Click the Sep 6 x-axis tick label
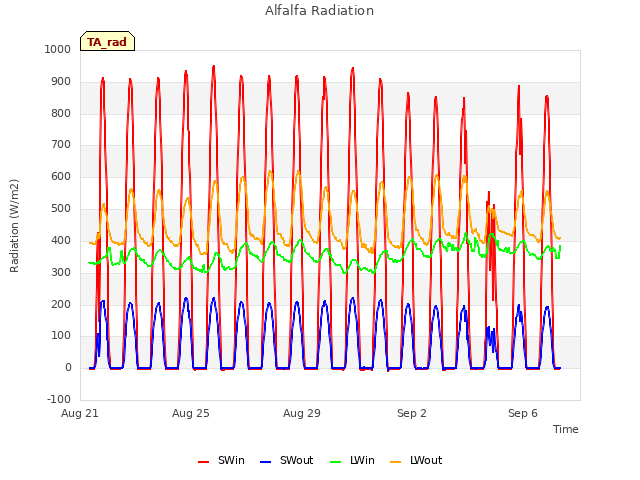Image resolution: width=640 pixels, height=480 pixels. pos(522,413)
